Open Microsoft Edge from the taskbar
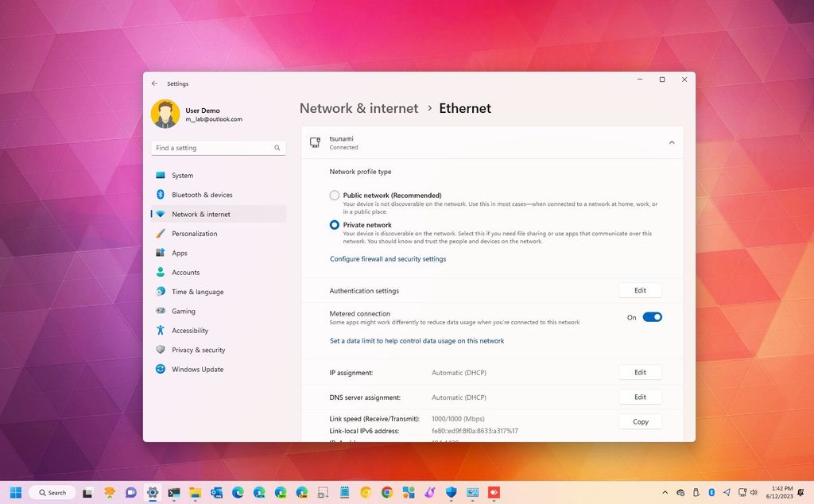This screenshot has width=814, height=504. click(238, 493)
